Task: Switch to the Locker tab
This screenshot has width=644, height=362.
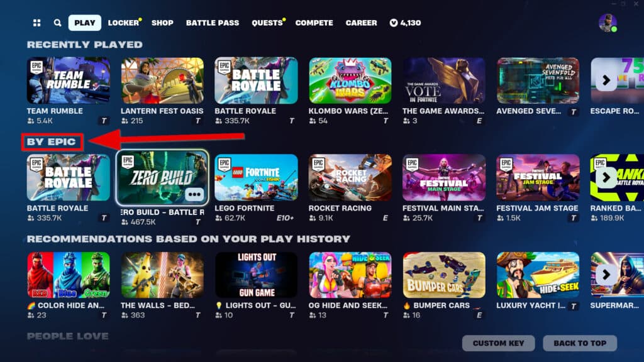Action: tap(124, 23)
